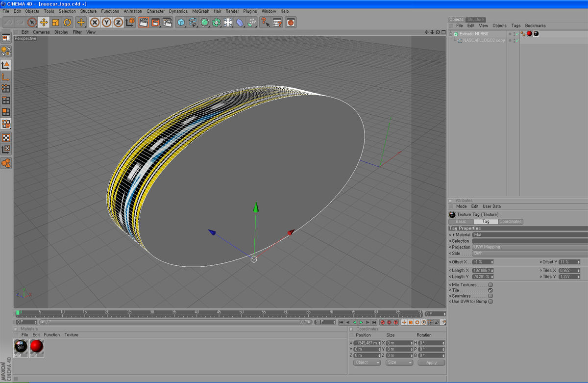588x383 pixels.
Task: Click the context help question-mark cursor icon
Action: pyautogui.click(x=265, y=22)
